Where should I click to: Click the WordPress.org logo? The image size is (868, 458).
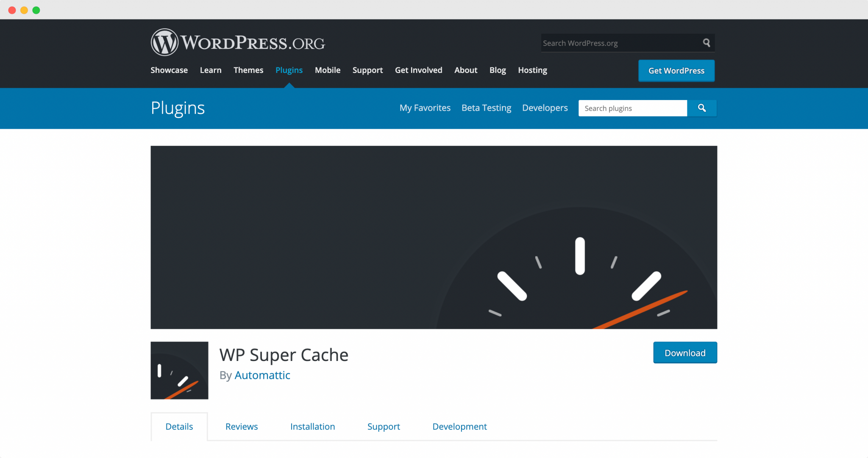click(x=237, y=42)
